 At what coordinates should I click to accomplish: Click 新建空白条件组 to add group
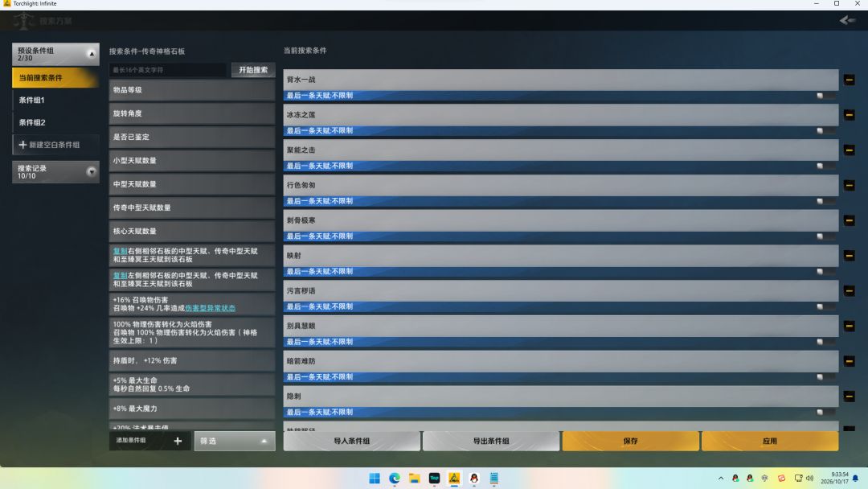(x=55, y=145)
